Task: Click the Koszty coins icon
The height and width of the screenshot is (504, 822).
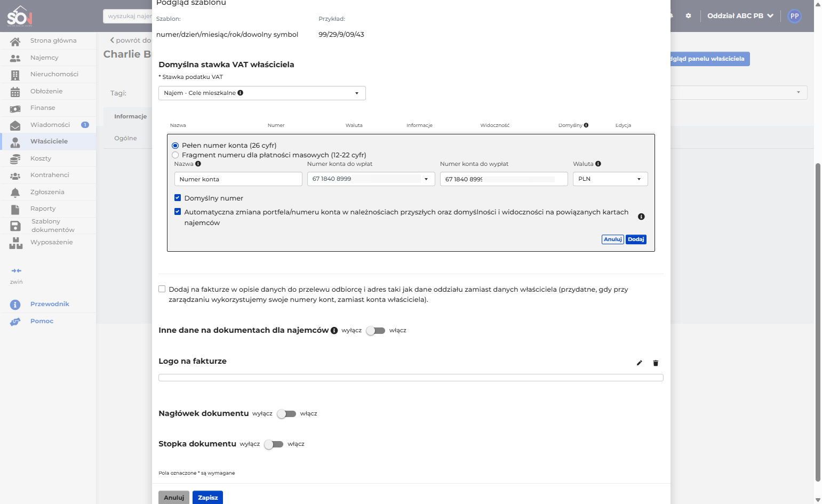Action: (15, 159)
